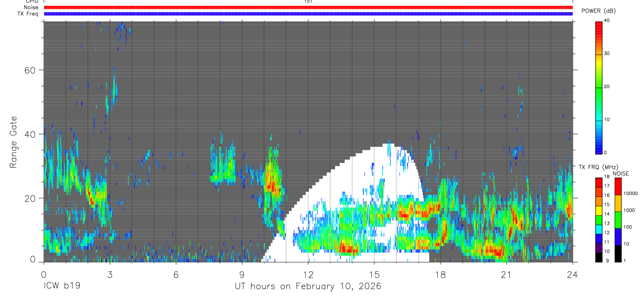
Task: Click the '3' tick on the UT hours axis
Action: [110, 274]
